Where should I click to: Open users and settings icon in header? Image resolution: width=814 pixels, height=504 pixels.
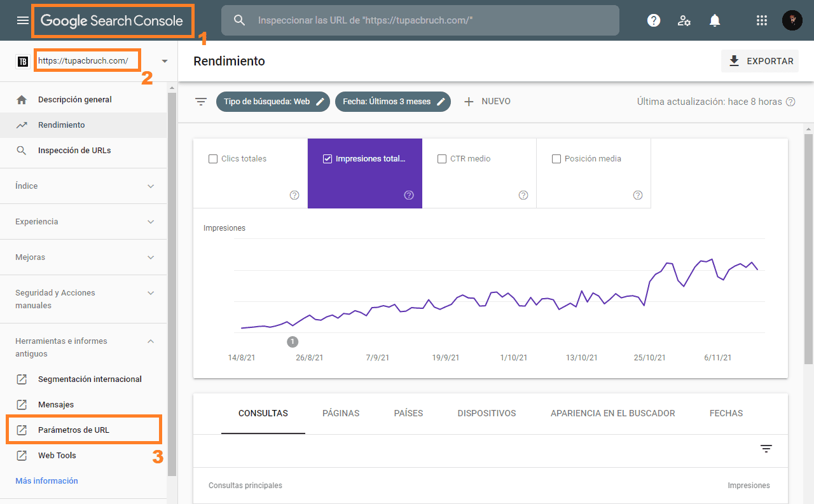pos(684,20)
